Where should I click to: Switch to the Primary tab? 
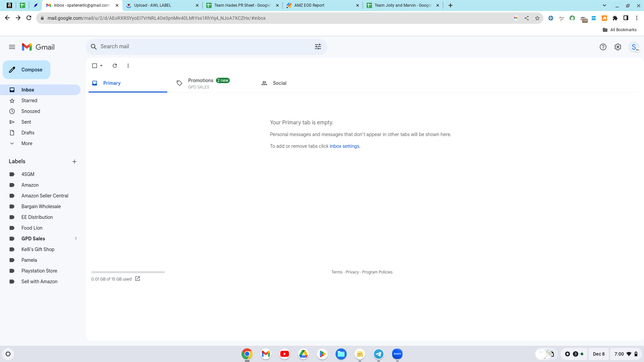click(x=128, y=83)
